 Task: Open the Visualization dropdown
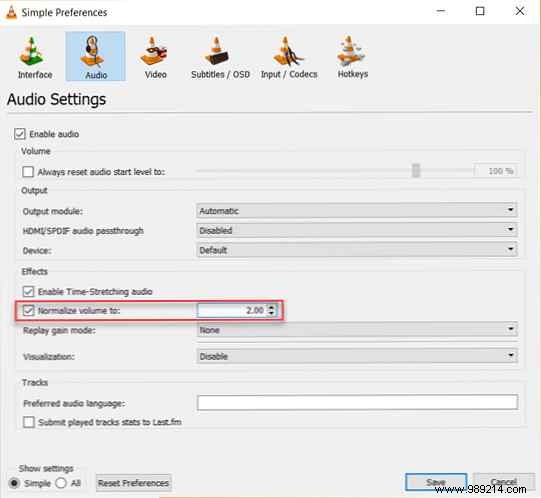pos(356,356)
